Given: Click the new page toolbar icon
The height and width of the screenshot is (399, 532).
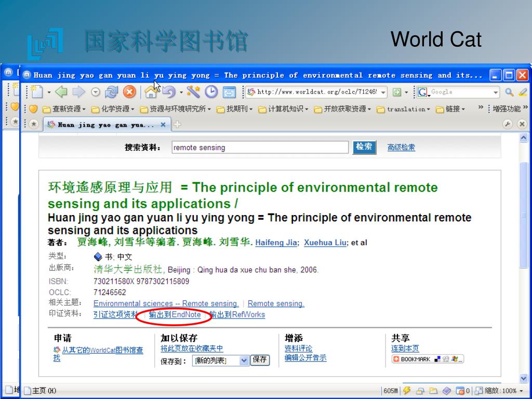Looking at the screenshot, I should [x=37, y=91].
